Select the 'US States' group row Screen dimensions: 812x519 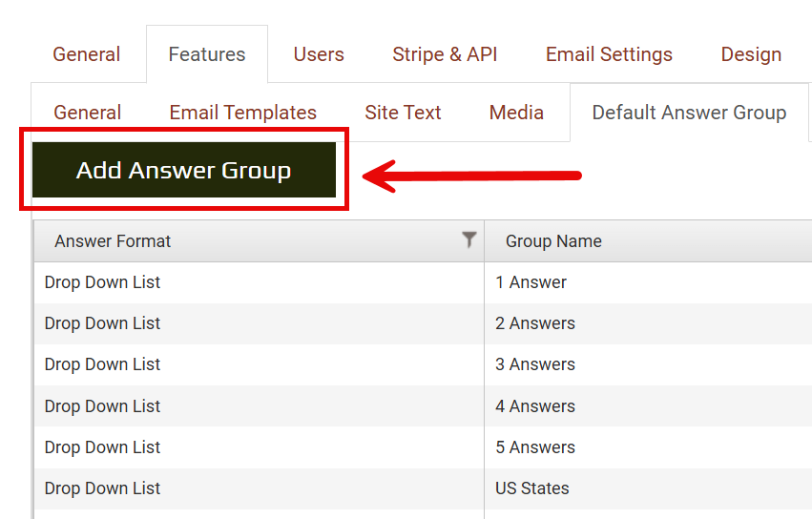[x=531, y=488]
